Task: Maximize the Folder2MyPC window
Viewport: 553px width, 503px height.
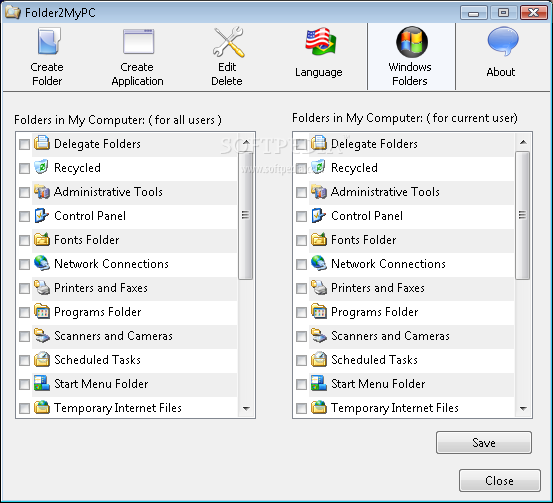Action: 503,13
